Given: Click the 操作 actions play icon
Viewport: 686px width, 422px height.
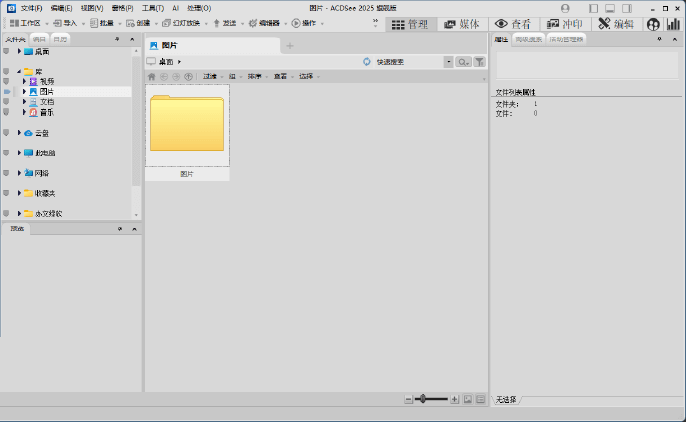Looking at the screenshot, I should pyautogui.click(x=296, y=23).
